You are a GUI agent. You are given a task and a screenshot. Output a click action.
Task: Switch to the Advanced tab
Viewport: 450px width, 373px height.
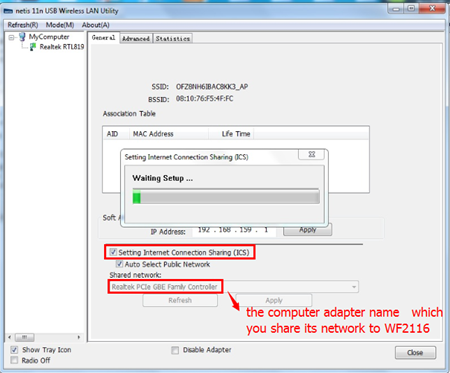[x=136, y=39]
